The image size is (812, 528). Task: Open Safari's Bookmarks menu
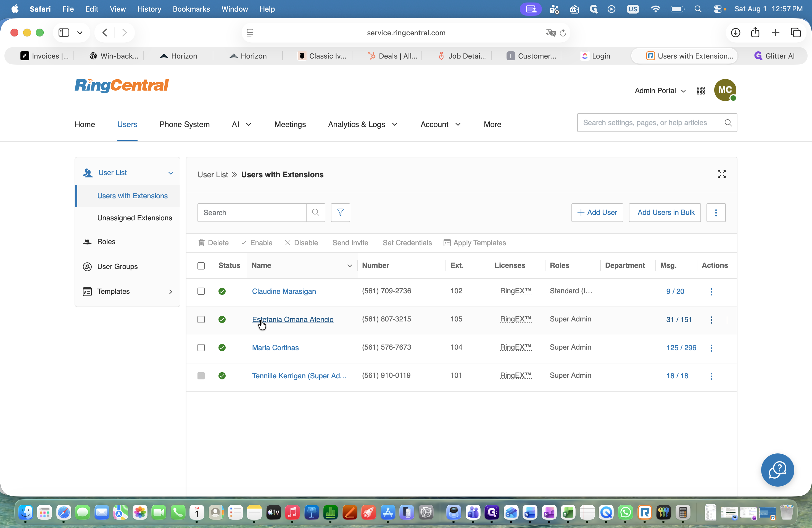(x=191, y=9)
